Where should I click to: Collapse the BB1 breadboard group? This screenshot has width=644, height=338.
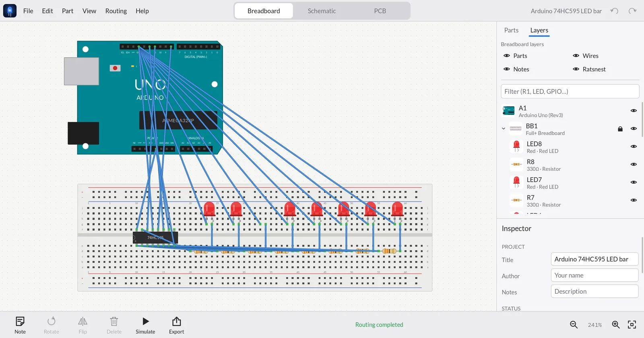click(x=504, y=129)
